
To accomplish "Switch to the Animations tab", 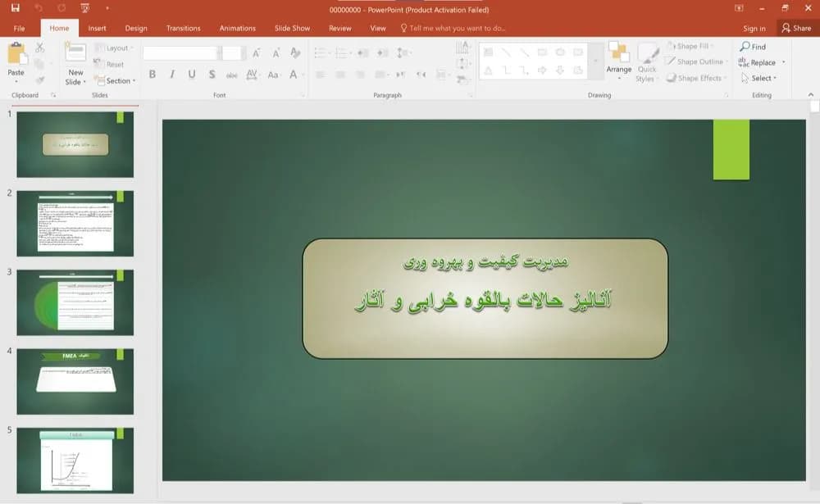I will click(238, 28).
